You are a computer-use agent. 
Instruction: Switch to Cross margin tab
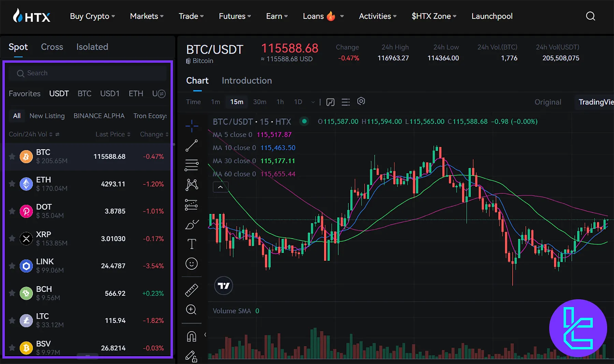pyautogui.click(x=52, y=47)
